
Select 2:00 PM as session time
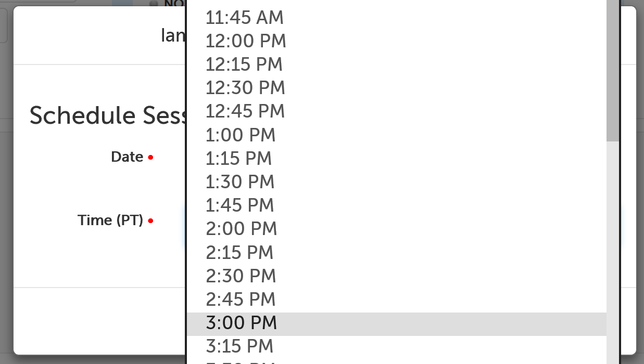click(x=241, y=228)
